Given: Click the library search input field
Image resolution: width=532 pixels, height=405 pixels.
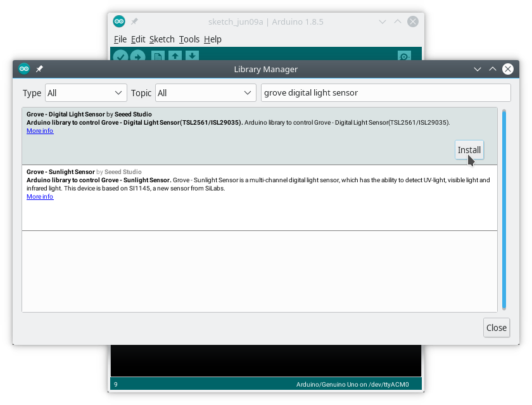Looking at the screenshot, I should tap(386, 92).
